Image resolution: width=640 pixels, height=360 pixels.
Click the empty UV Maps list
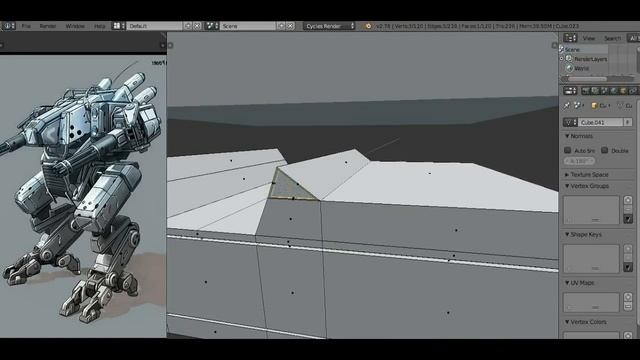point(591,302)
